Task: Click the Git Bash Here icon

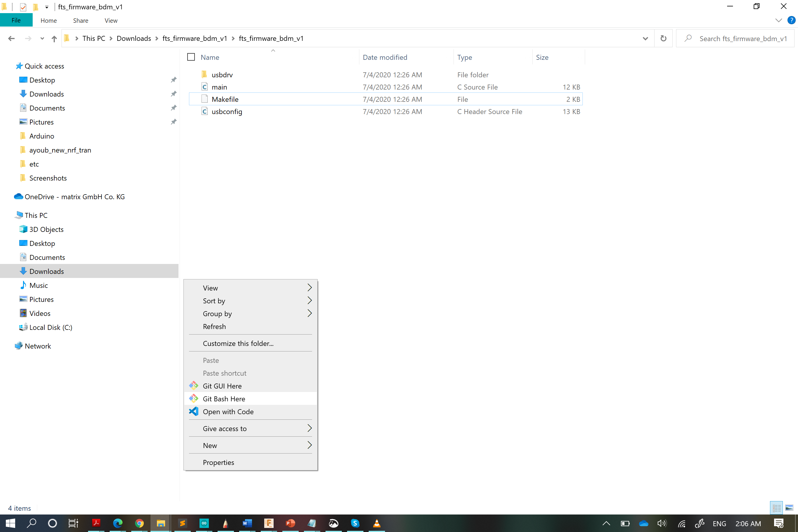Action: click(193, 398)
